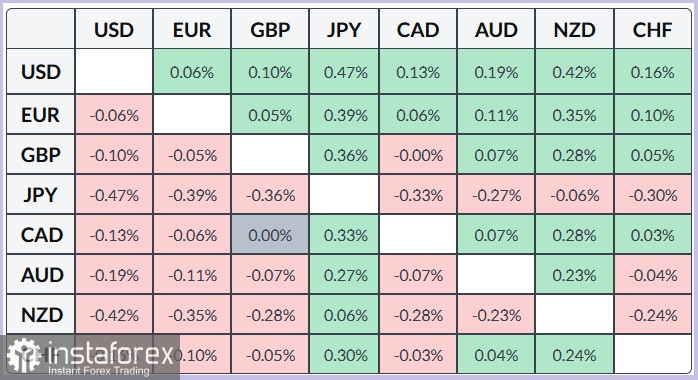
Task: Select the GBP row header
Action: (x=41, y=154)
